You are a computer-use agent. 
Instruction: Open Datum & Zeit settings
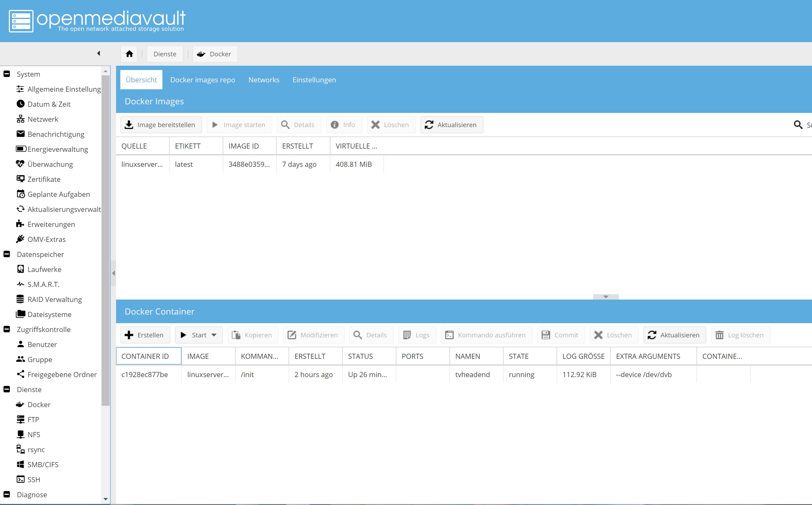pyautogui.click(x=43, y=104)
